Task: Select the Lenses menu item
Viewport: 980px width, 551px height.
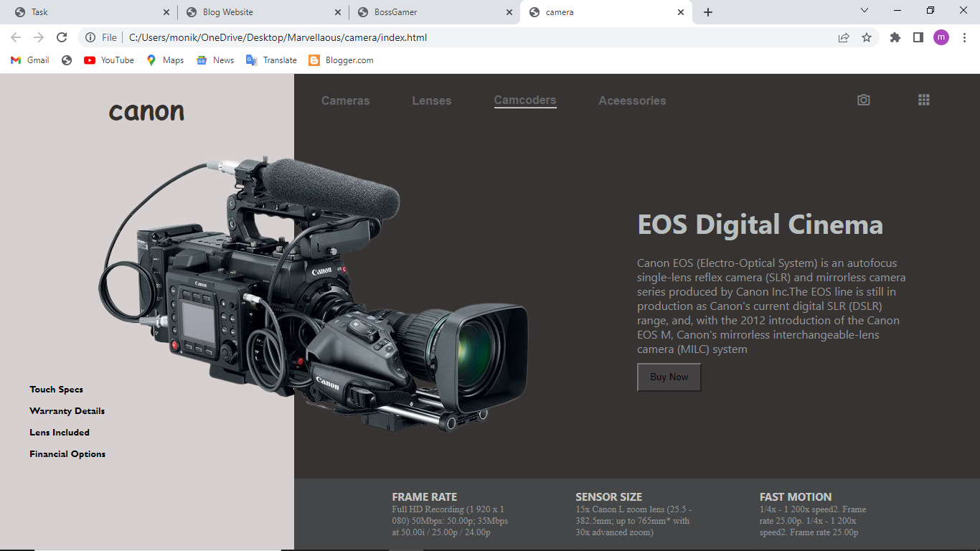Action: click(432, 101)
